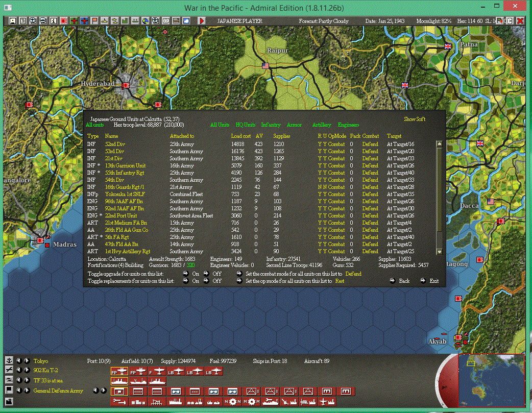Viewport: 532px width, 413px height.
Task: Toggle the combat mode arrow next to Defend
Action: click(x=239, y=274)
